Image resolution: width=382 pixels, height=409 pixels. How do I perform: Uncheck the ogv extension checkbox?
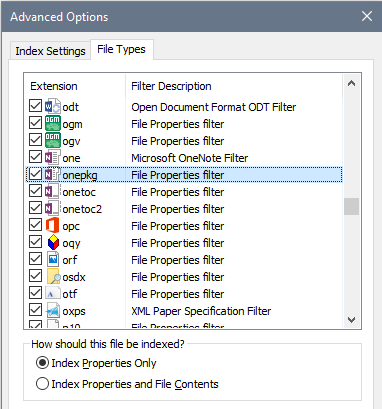pyautogui.click(x=35, y=140)
